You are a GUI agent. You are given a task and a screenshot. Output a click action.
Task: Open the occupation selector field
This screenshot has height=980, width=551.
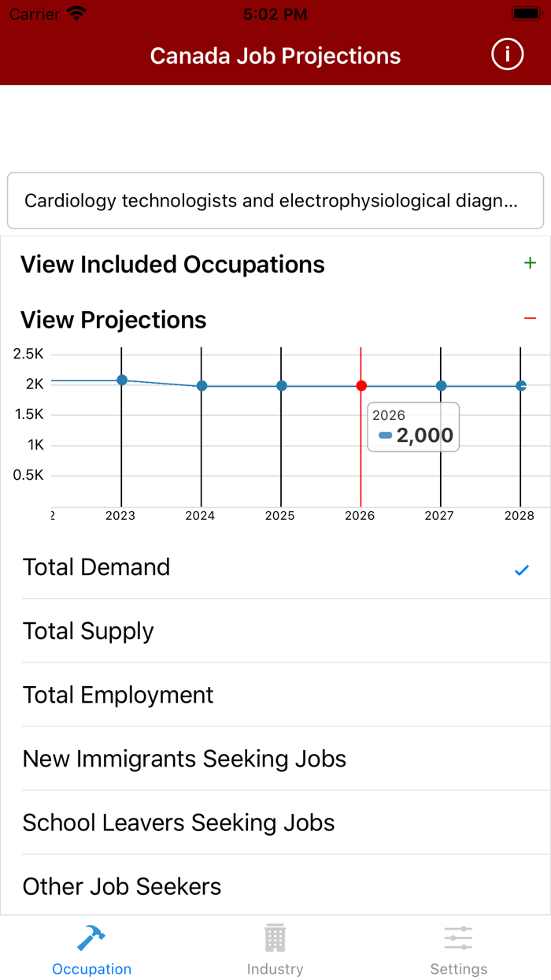coord(275,200)
